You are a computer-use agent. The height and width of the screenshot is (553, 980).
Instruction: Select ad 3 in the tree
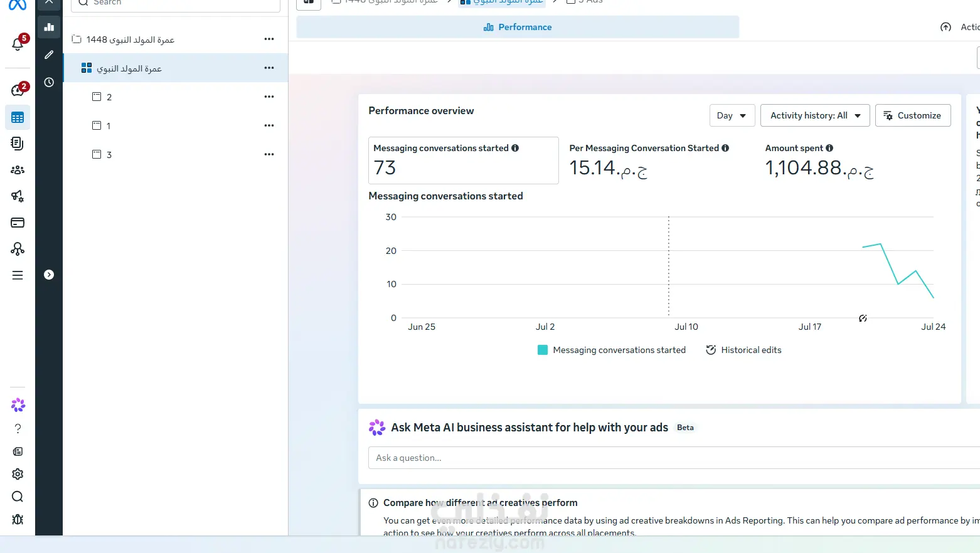(176, 154)
